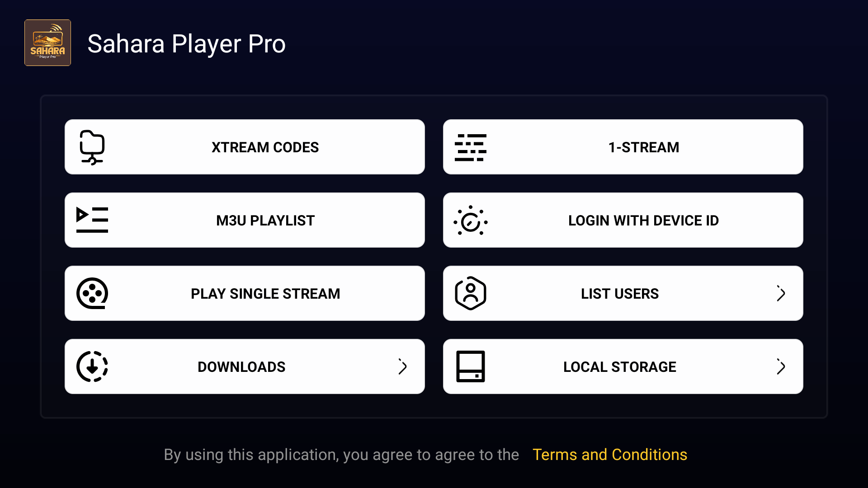Expand the Downloads chevron arrow
868x488 pixels.
[x=402, y=366]
